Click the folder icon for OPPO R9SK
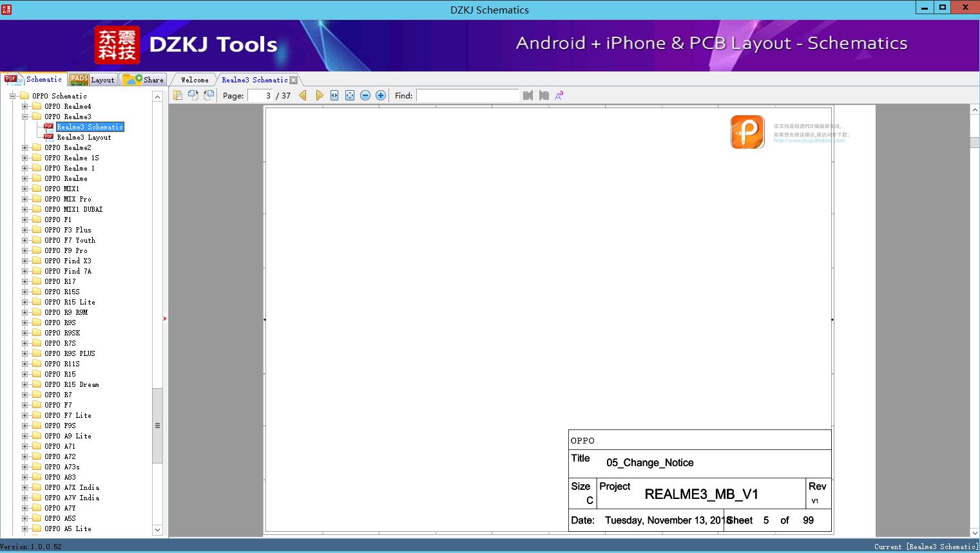 pyautogui.click(x=37, y=333)
